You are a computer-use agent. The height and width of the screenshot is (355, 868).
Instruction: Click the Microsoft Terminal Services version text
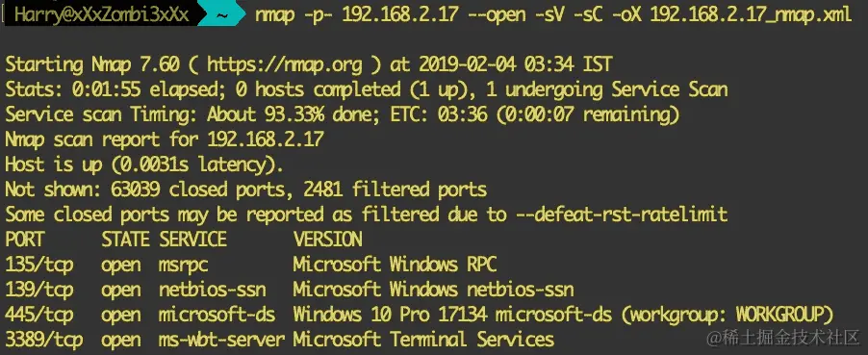423,339
